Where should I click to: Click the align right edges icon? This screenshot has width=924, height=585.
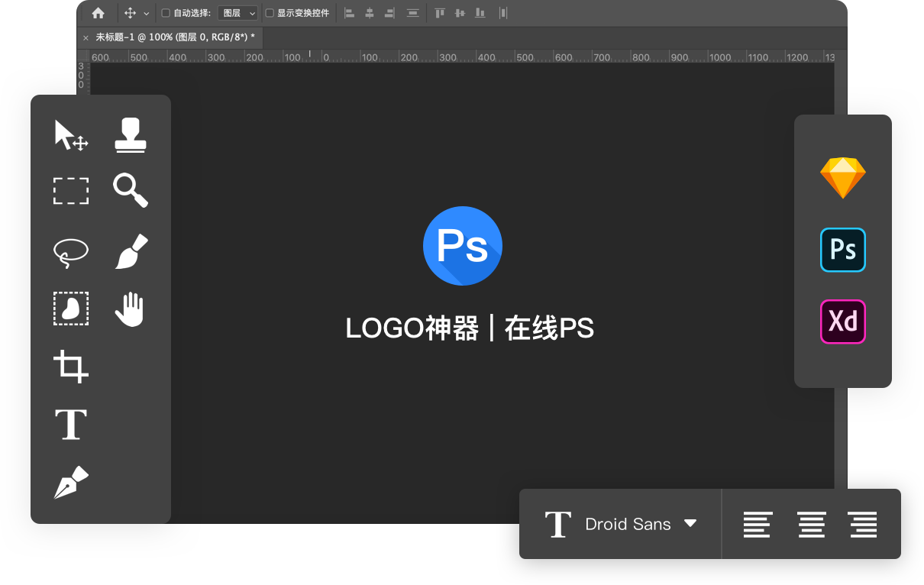[389, 13]
